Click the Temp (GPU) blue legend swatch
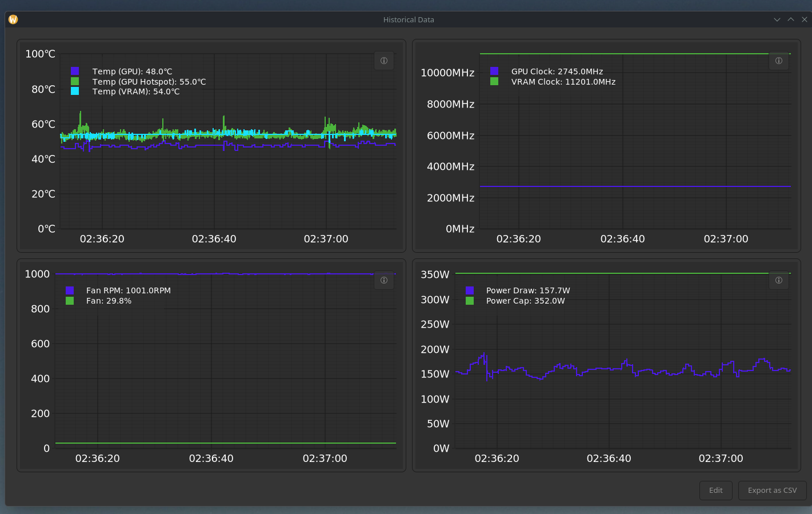This screenshot has height=514, width=812. pos(75,71)
